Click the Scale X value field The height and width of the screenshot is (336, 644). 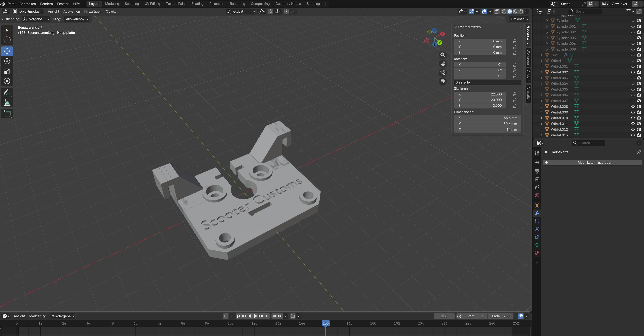pyautogui.click(x=480, y=94)
